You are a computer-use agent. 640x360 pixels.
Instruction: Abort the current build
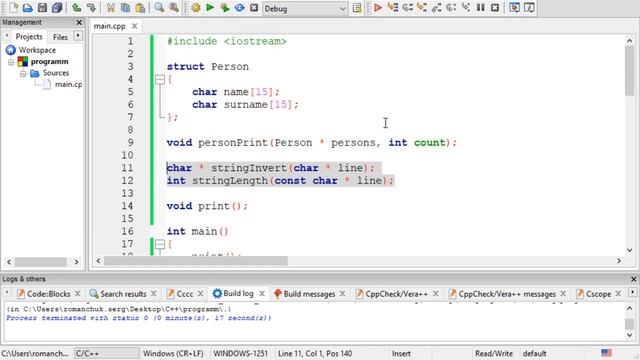click(x=254, y=7)
